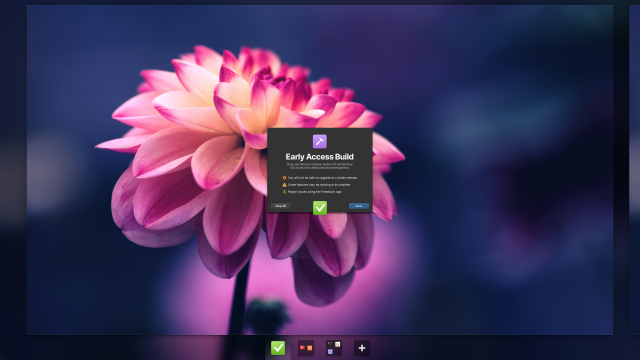Add a new workspace with plus button

tap(362, 348)
